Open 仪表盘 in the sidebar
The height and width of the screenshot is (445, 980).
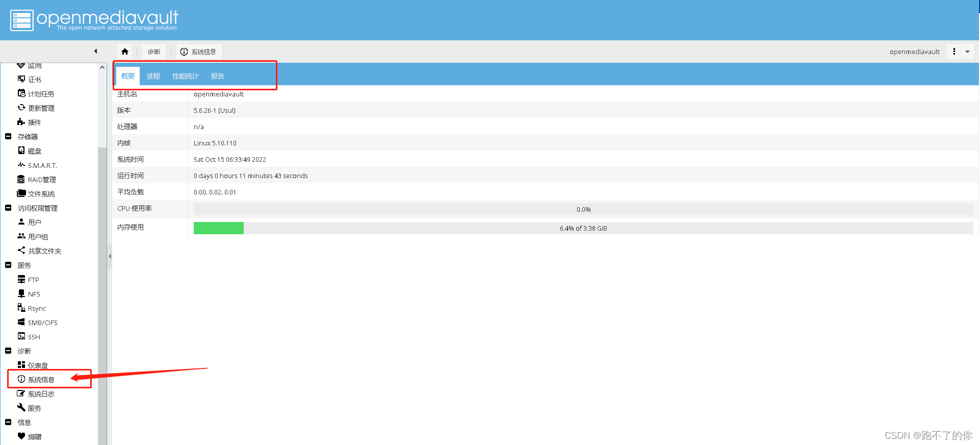(x=38, y=365)
